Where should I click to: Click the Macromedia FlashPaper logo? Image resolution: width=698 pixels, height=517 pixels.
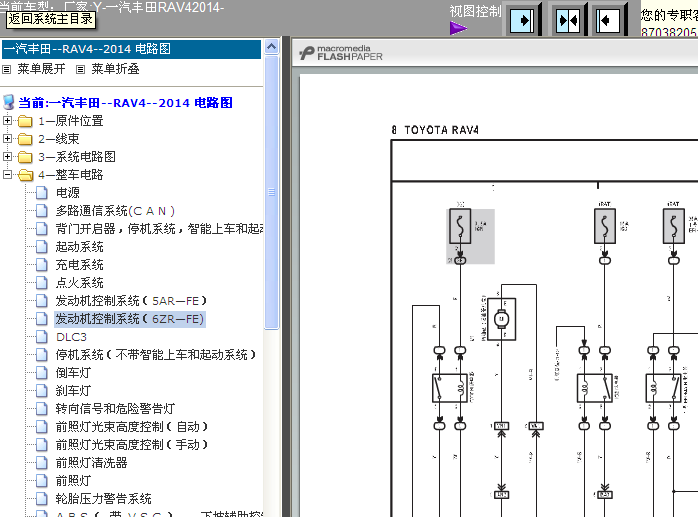[x=341, y=53]
